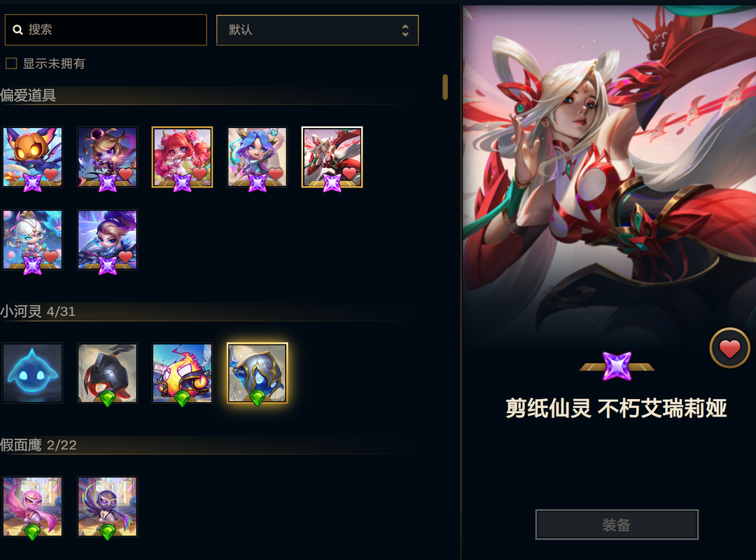Select the dark armored River Sprite icon
756x560 pixels.
coord(108,373)
